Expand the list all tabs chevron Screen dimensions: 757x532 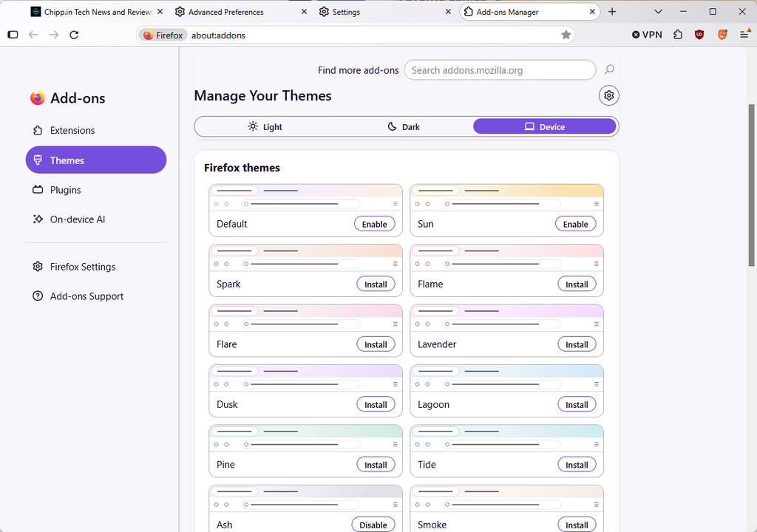658,12
